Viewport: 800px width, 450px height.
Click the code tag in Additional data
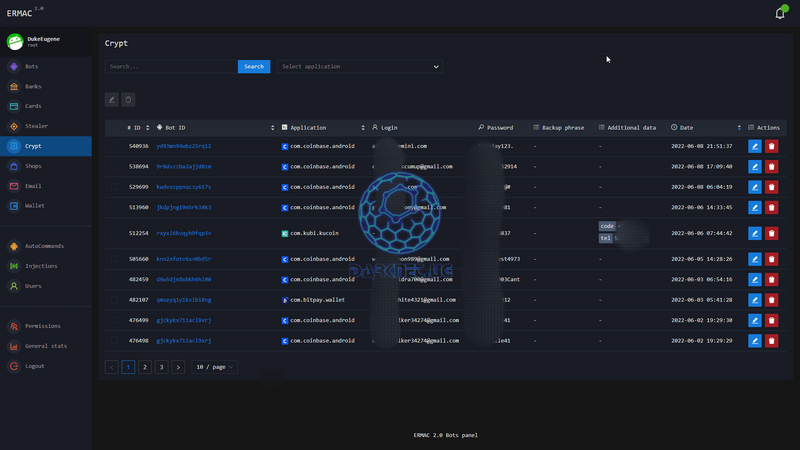[607, 226]
